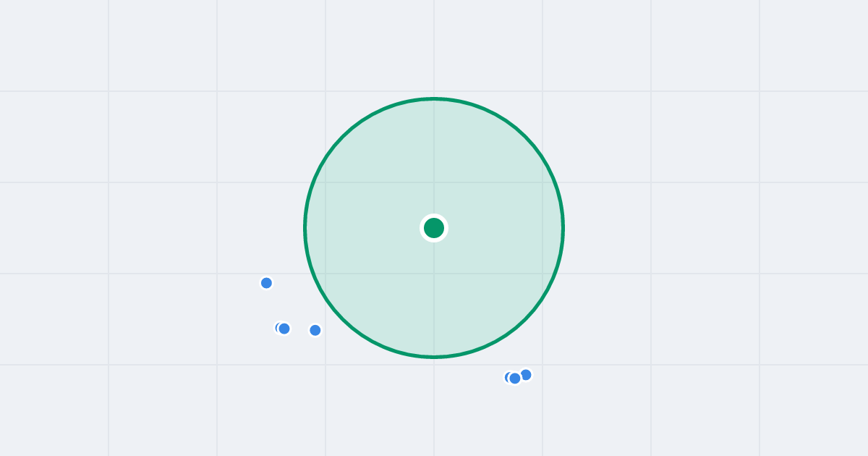Click the shaded circle area above the center marker
The height and width of the screenshot is (456, 868).
point(434,159)
